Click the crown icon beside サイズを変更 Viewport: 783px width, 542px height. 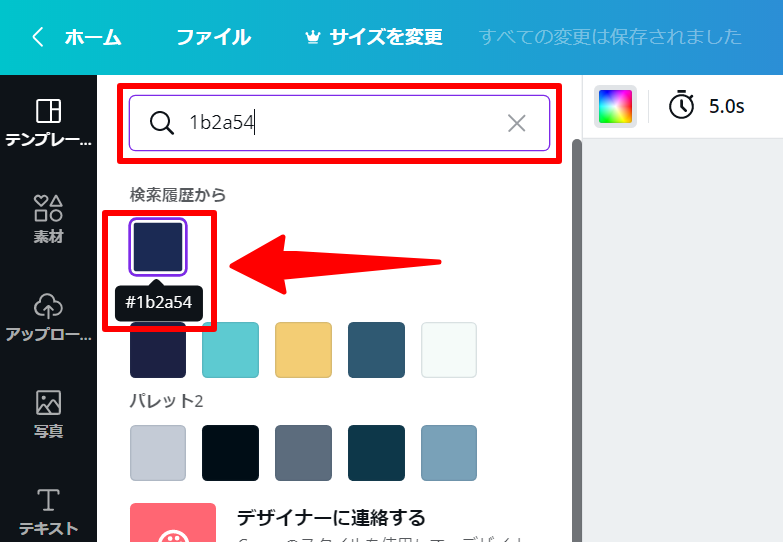pos(313,37)
